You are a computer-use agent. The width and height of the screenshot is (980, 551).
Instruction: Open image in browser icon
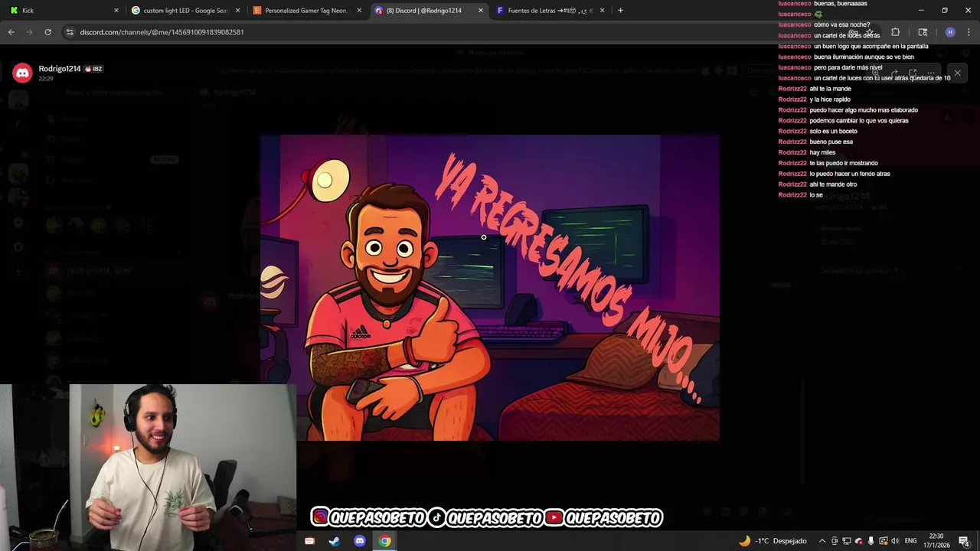(913, 73)
